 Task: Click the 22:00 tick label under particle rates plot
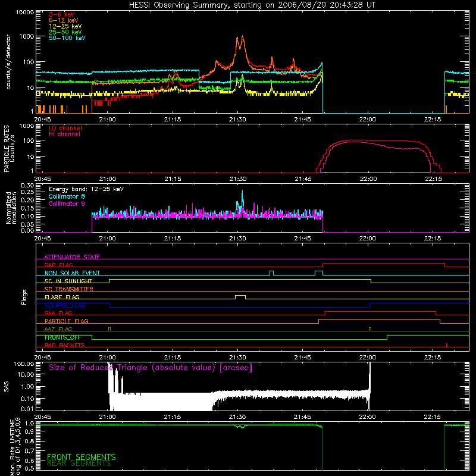pyautogui.click(x=368, y=179)
